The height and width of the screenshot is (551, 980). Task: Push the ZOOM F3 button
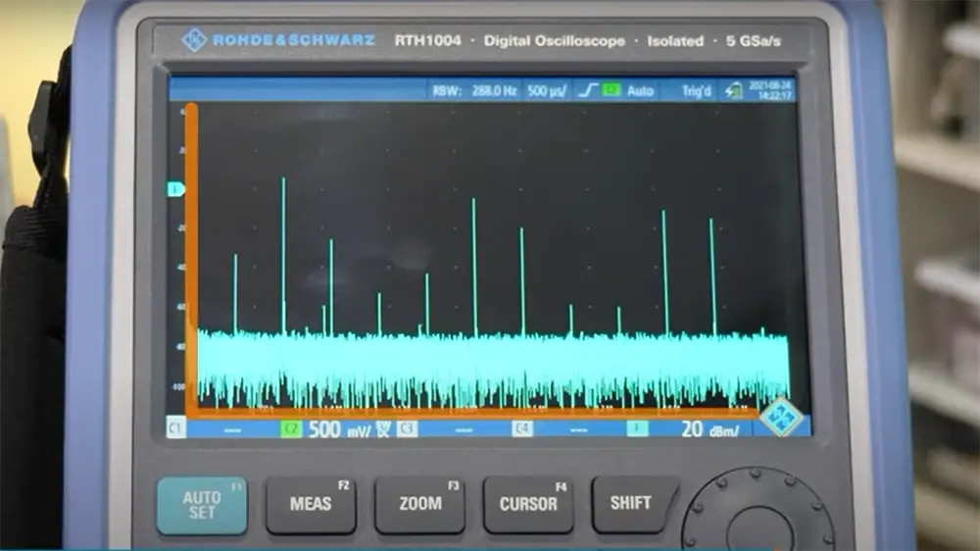420,505
